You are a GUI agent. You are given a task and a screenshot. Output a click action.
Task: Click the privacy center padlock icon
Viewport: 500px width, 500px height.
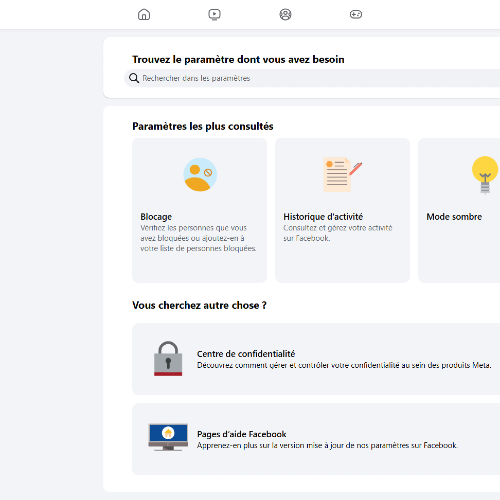pos(168,358)
